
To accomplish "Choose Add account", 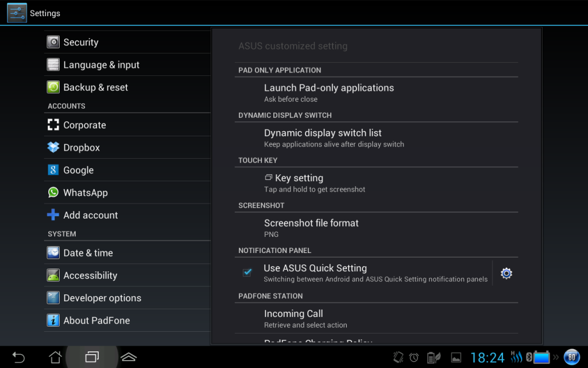I will tap(127, 215).
